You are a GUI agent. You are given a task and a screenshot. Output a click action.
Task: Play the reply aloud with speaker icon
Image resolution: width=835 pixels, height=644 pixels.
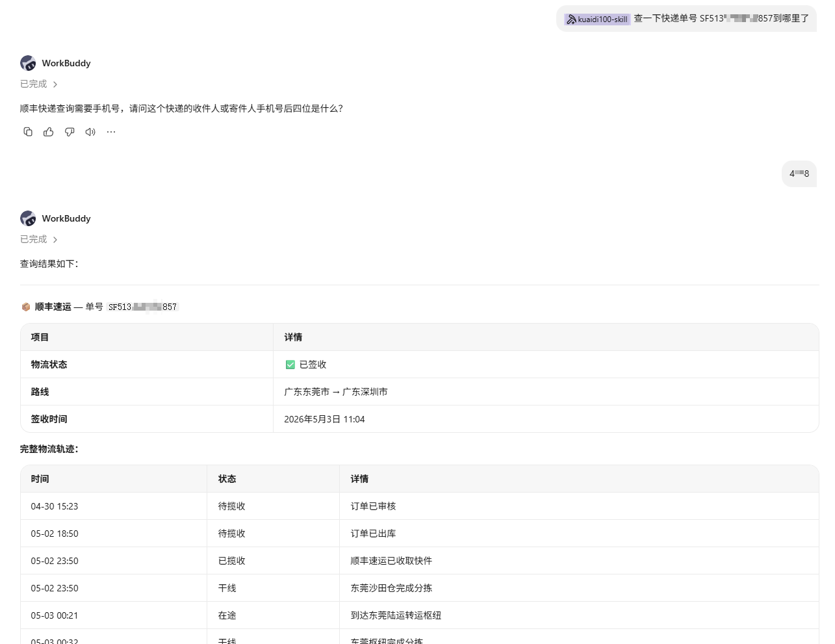pos(90,132)
